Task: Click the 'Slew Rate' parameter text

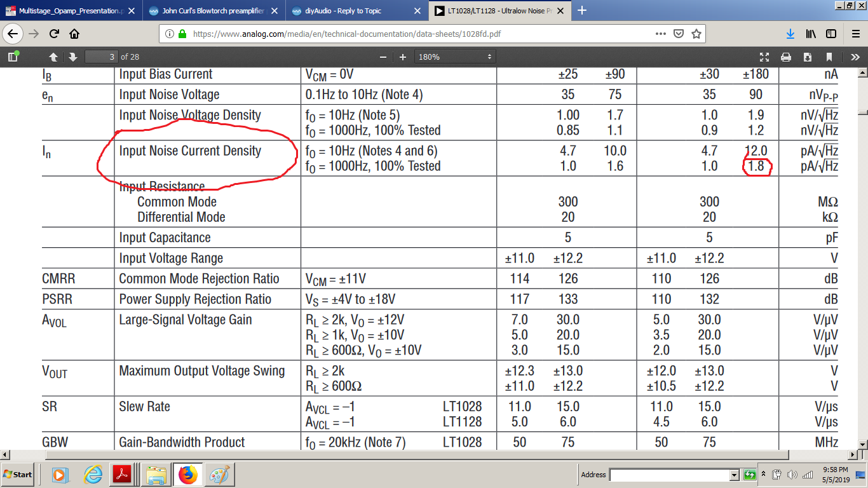Action: tap(144, 406)
